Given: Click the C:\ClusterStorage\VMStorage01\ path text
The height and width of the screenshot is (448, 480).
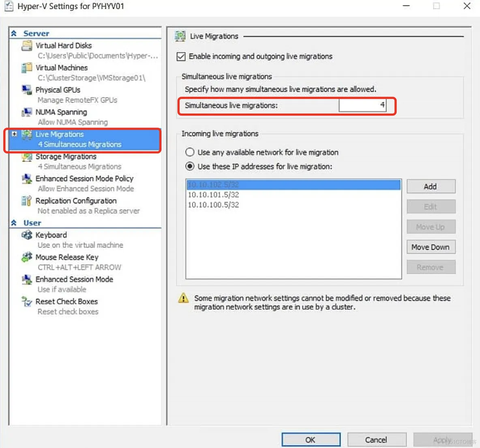Looking at the screenshot, I should (92, 78).
